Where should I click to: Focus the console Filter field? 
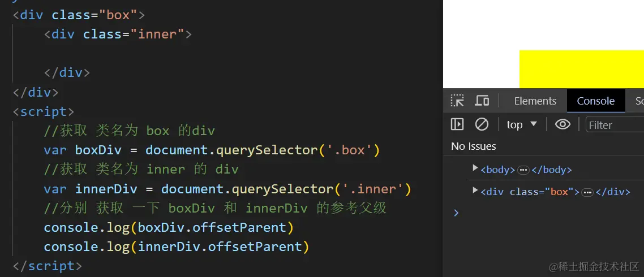tap(615, 125)
